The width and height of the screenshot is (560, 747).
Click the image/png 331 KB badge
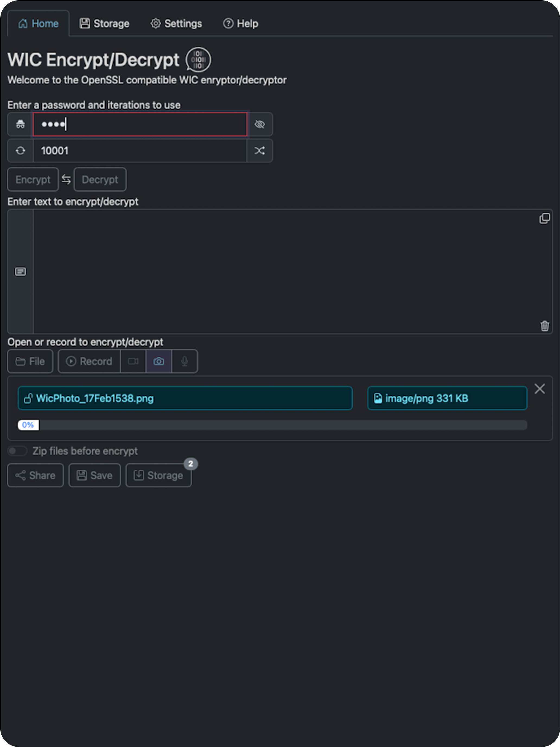pos(447,398)
